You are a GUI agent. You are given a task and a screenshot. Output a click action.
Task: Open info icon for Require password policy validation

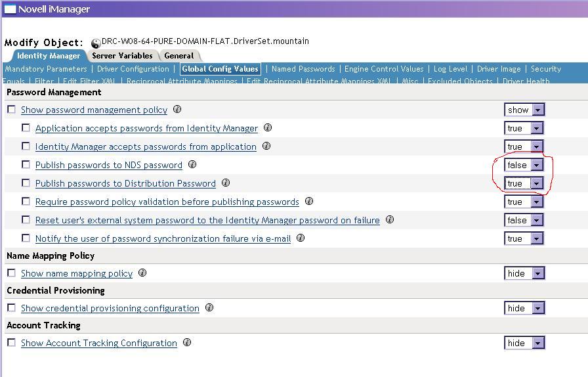pyautogui.click(x=308, y=201)
